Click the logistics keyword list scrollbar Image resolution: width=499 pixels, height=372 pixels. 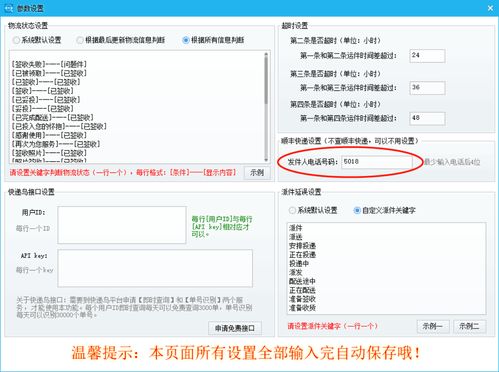pyautogui.click(x=266, y=107)
